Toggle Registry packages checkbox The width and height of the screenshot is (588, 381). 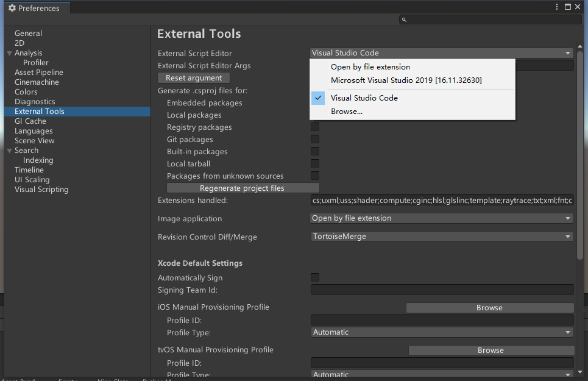[x=315, y=127]
